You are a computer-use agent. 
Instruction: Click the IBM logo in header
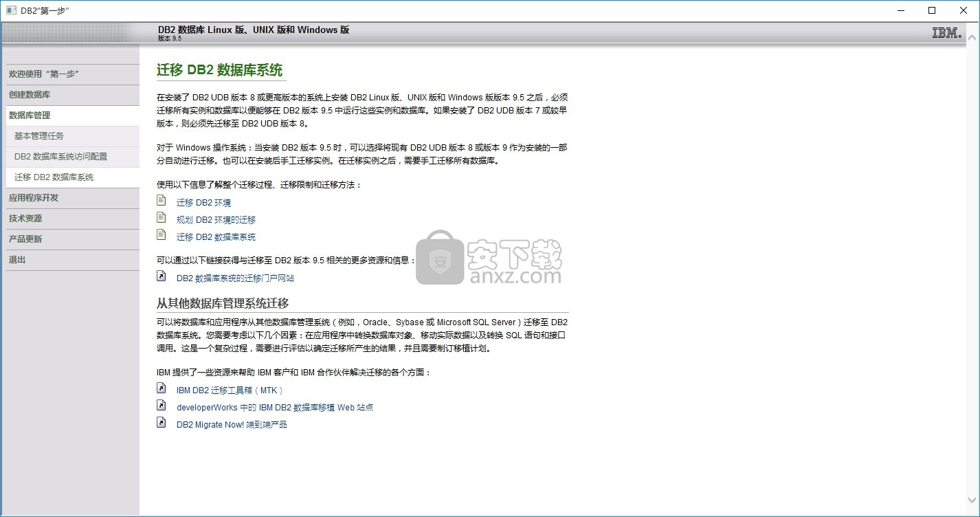click(x=947, y=32)
